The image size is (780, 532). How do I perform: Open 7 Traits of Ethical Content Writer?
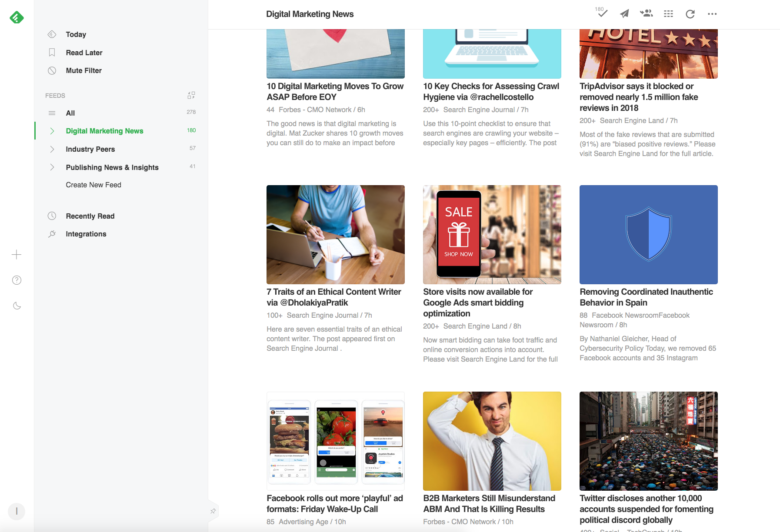click(x=333, y=297)
